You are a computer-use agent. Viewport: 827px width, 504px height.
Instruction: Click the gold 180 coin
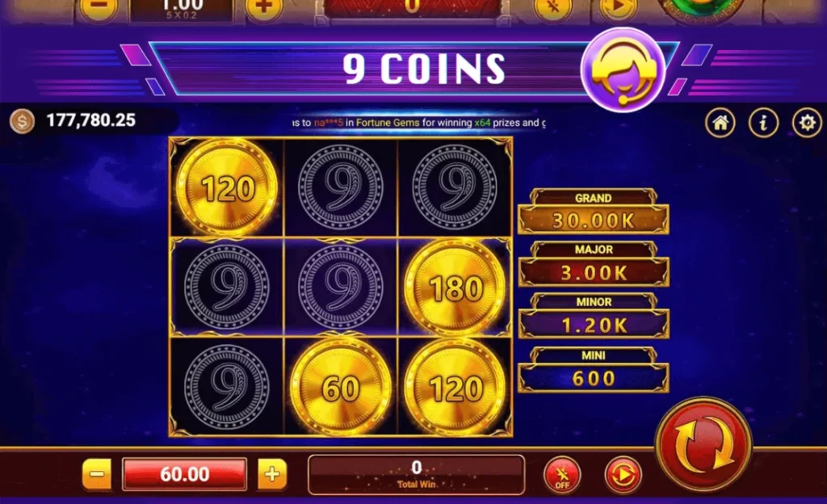tap(455, 288)
